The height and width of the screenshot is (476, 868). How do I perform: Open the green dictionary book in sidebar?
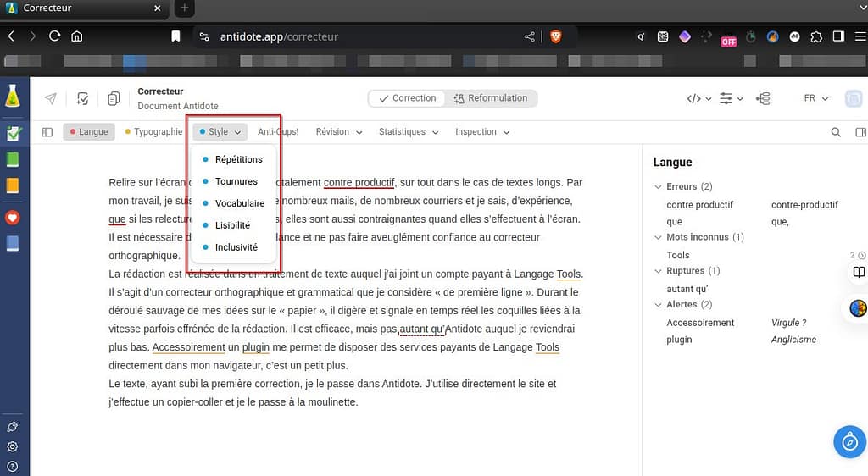click(x=13, y=159)
